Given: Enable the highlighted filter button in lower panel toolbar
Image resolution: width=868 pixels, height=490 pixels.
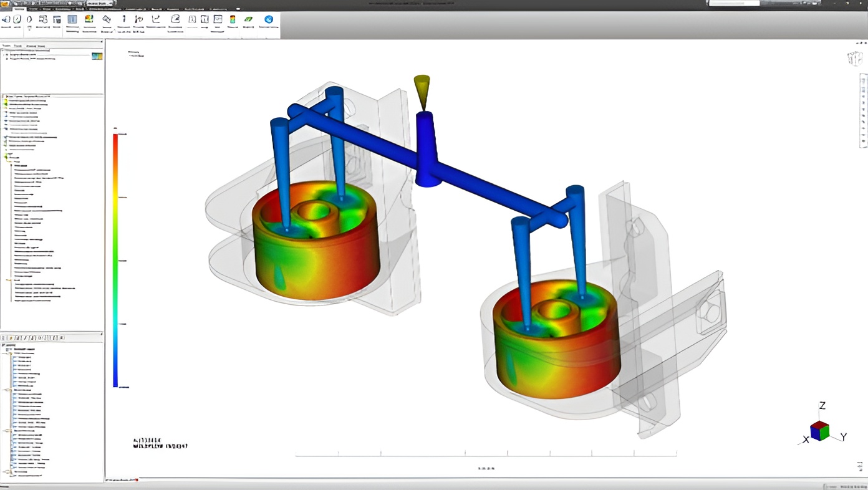Looking at the screenshot, I should click(11, 338).
